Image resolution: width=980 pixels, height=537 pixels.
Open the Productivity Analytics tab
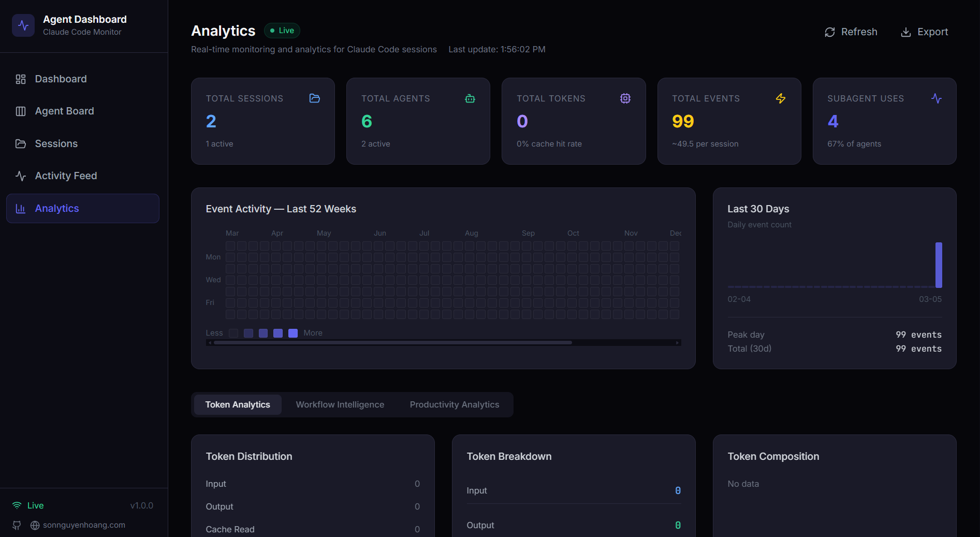(x=454, y=404)
